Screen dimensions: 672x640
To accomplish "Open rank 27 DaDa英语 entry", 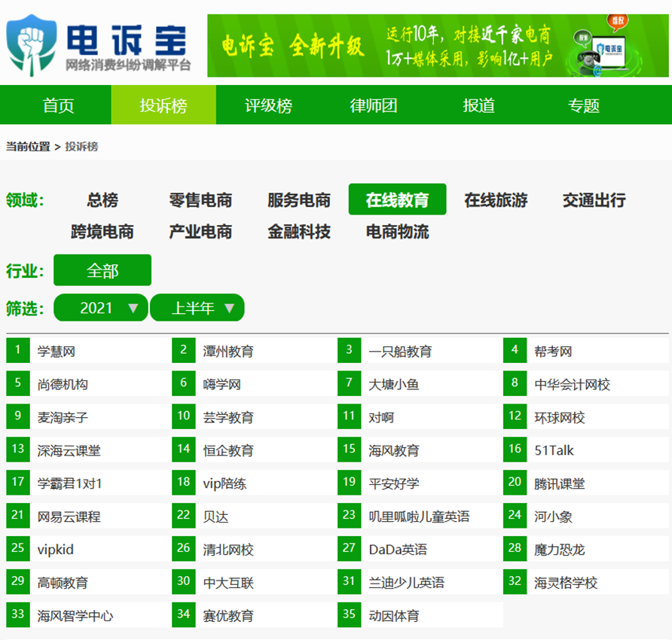I will 420,548.
